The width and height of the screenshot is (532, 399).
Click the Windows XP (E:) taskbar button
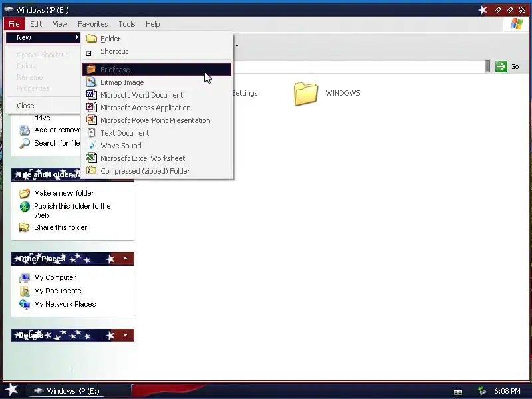78,391
